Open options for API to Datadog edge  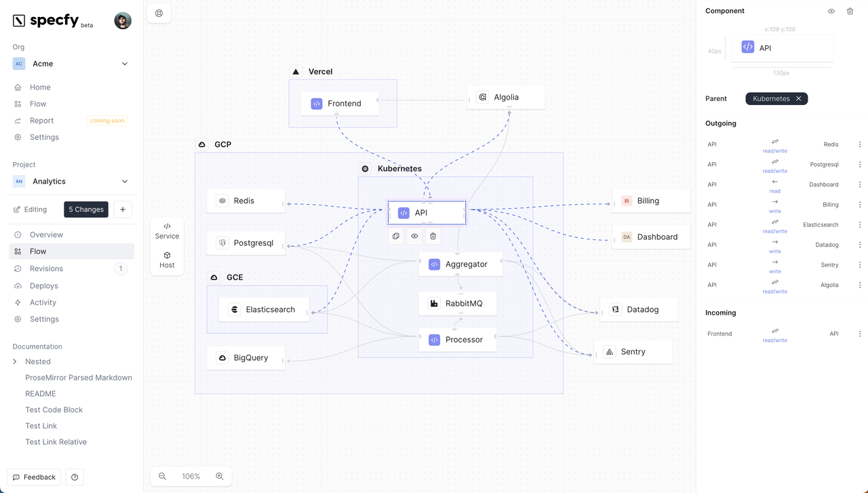click(x=860, y=245)
